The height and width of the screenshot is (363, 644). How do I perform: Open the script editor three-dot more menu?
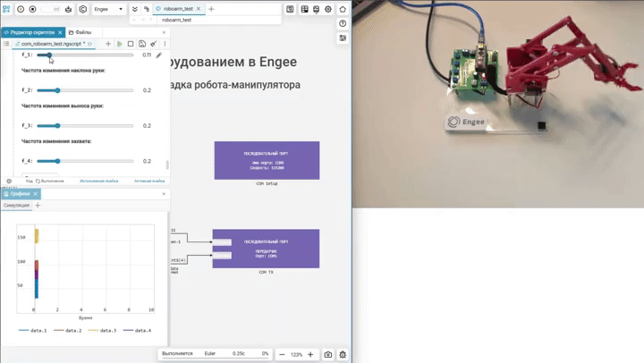tap(165, 43)
